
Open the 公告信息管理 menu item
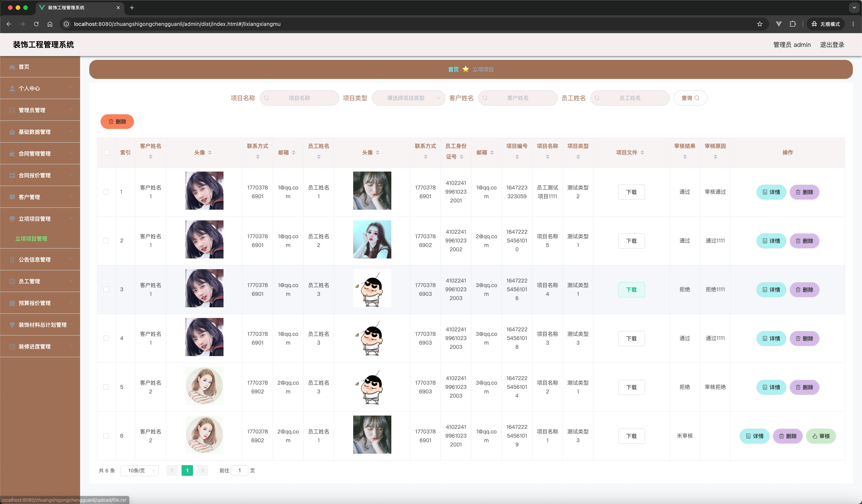[x=40, y=260]
